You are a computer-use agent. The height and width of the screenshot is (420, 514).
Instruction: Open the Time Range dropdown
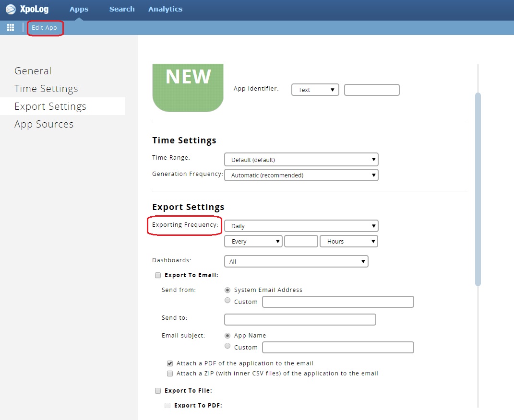(301, 160)
